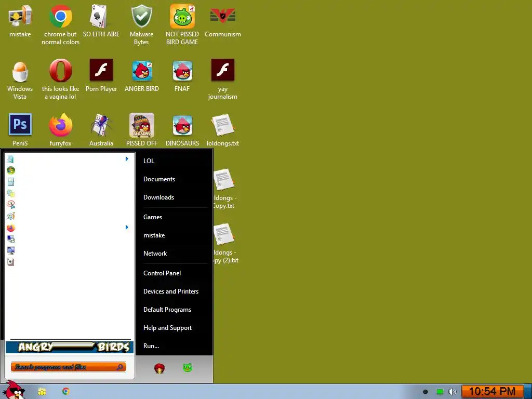Screen dimensions: 532x399
Task: Click the black dot tray icon
Action: coord(425,392)
